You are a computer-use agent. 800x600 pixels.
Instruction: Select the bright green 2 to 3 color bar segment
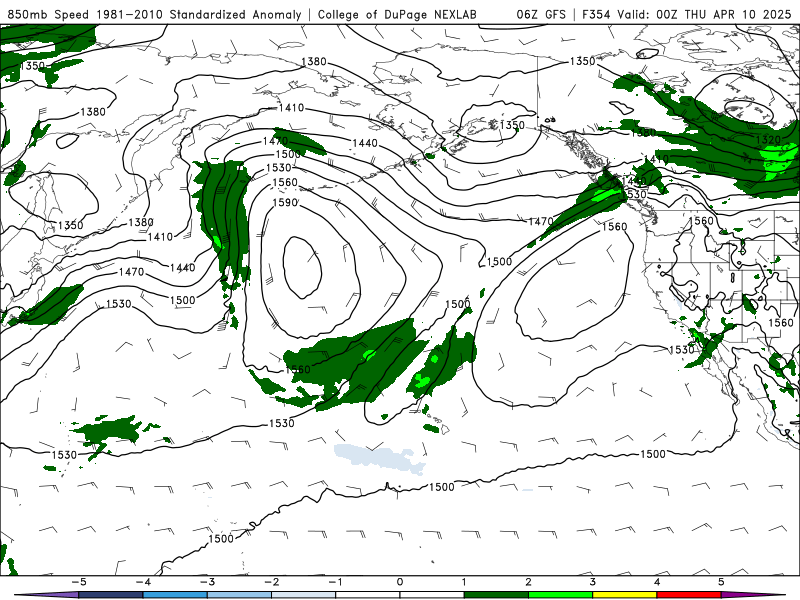pyautogui.click(x=560, y=595)
